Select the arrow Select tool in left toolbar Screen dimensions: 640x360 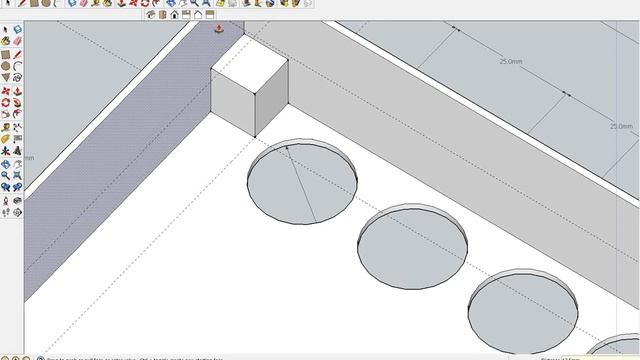5,30
